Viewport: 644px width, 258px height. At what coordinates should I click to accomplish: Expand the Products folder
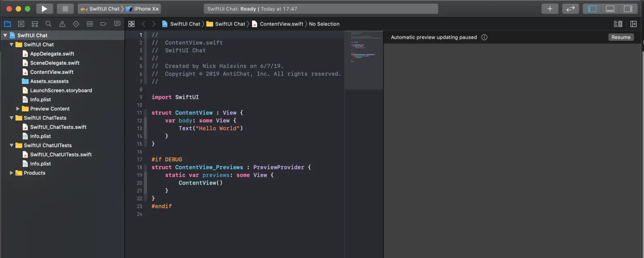(12, 173)
